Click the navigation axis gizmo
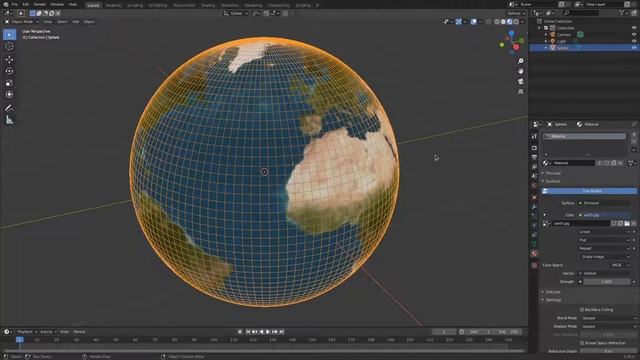The image size is (640, 360). [x=512, y=42]
